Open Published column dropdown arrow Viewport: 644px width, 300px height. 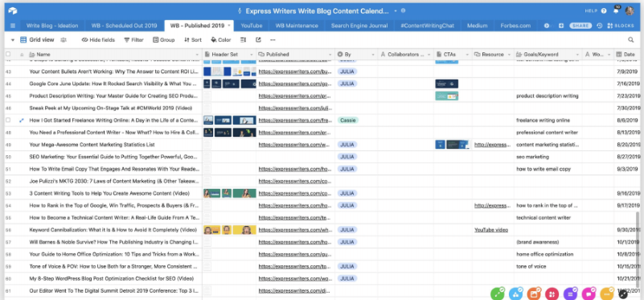pos(330,54)
